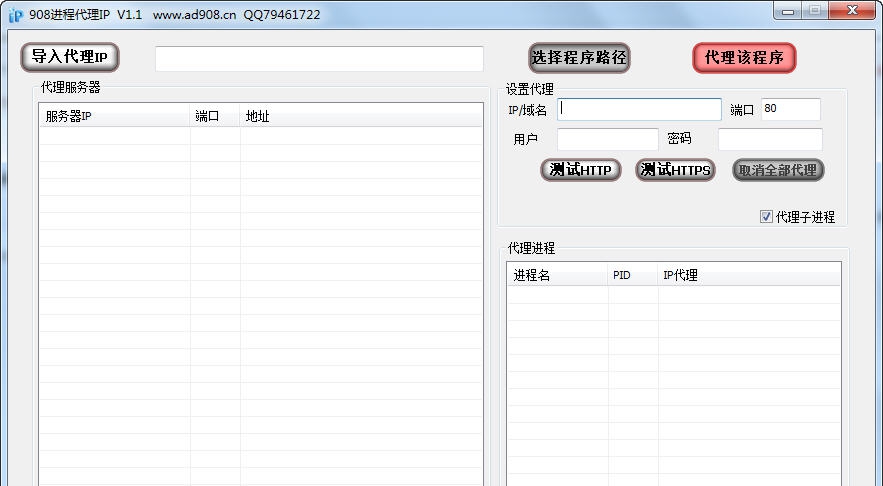Click the 选择程序路径 button

coord(579,57)
